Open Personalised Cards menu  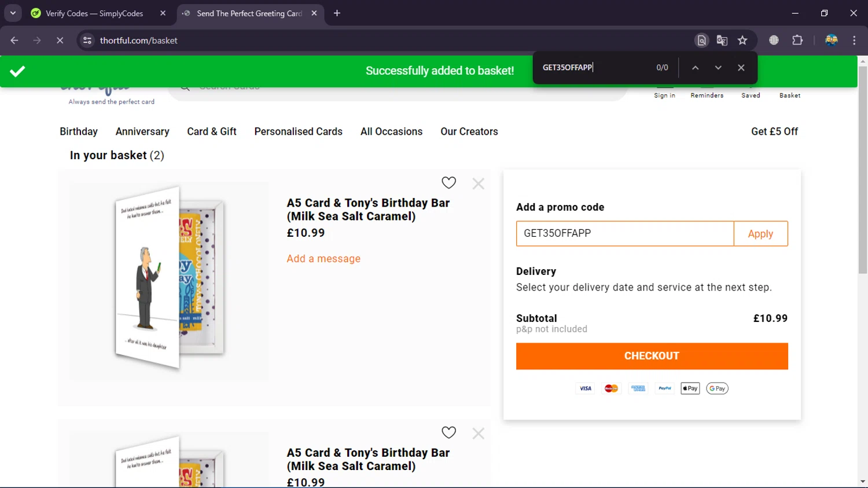click(x=298, y=131)
